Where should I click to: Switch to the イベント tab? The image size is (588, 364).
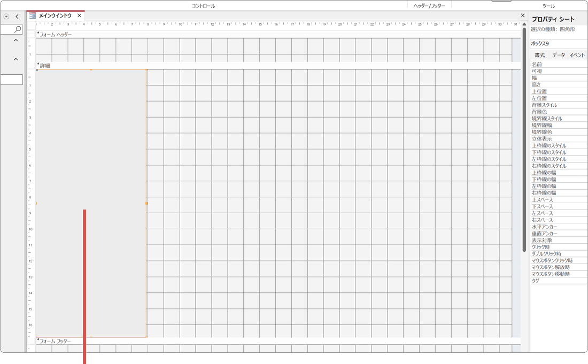pyautogui.click(x=578, y=56)
